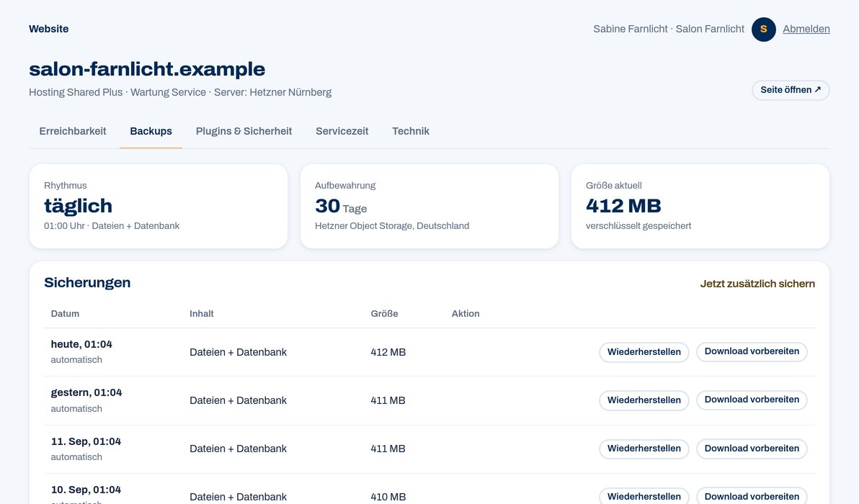This screenshot has height=504, width=859.
Task: Switch to the Erreichbarkeit tab
Action: 73,131
